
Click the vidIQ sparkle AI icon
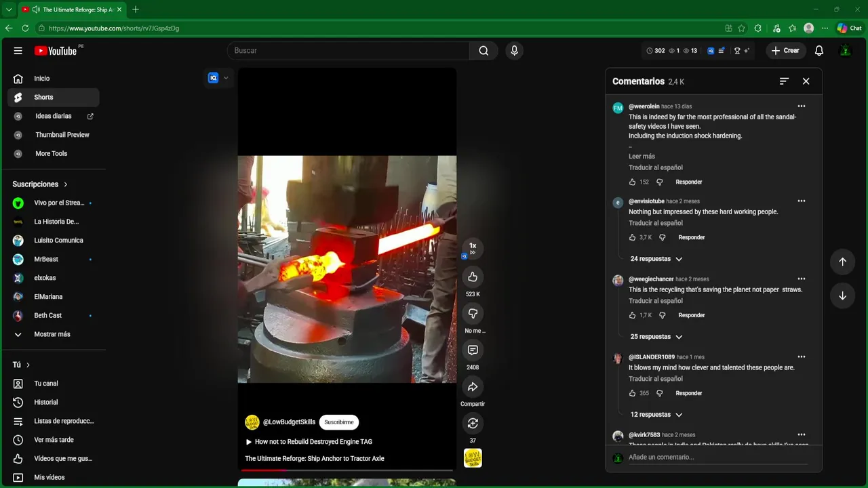[x=747, y=51]
